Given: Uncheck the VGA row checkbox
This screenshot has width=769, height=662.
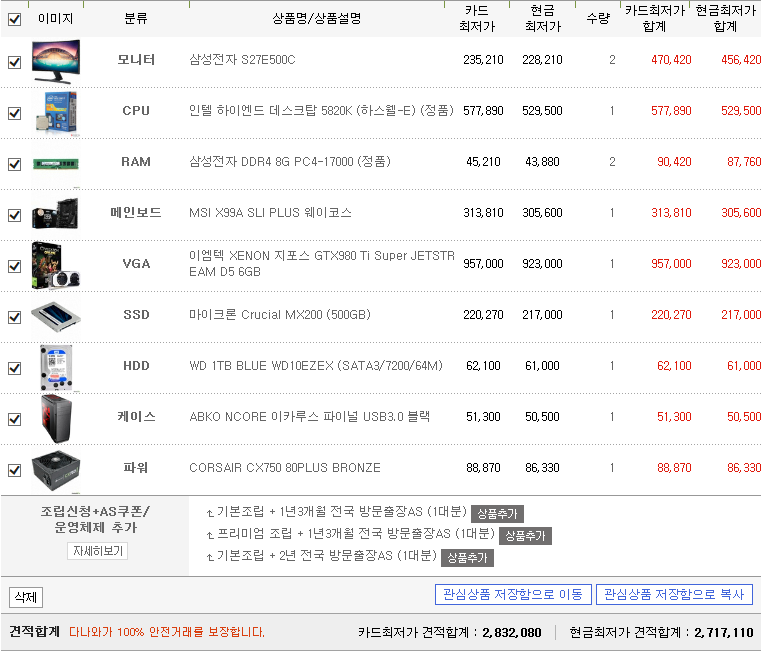Looking at the screenshot, I should tap(15, 267).
